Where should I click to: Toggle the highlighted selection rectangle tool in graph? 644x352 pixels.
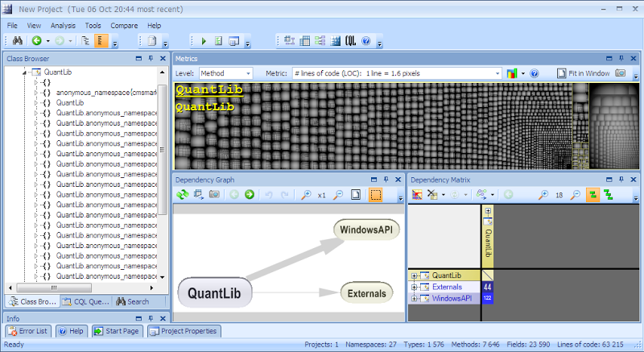[375, 195]
